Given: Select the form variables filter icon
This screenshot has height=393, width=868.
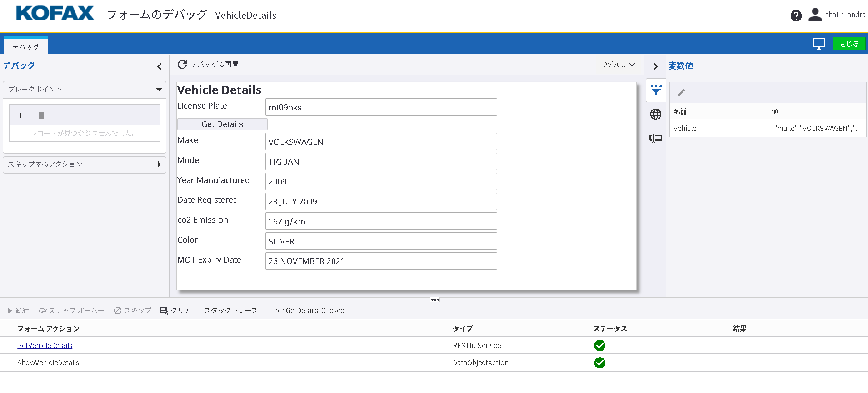Looking at the screenshot, I should (x=656, y=90).
